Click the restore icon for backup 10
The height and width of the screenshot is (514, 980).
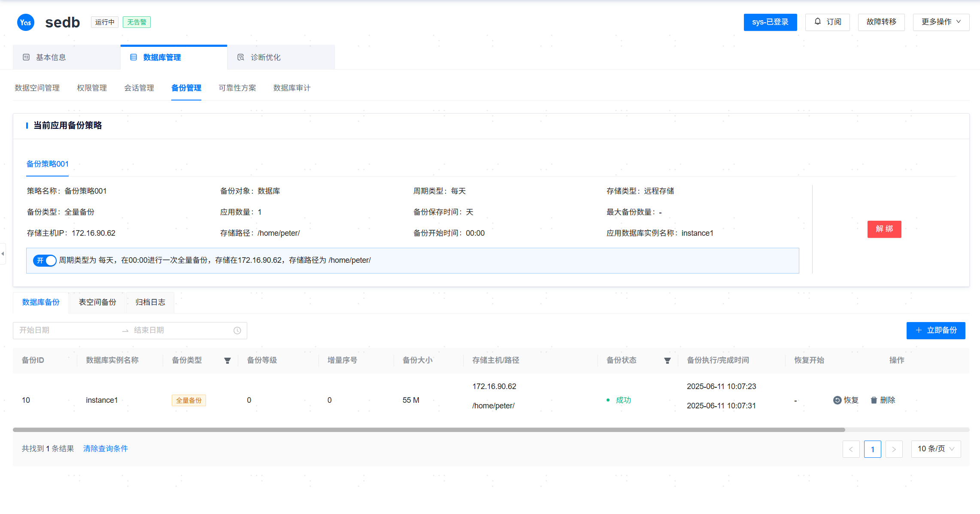point(837,400)
